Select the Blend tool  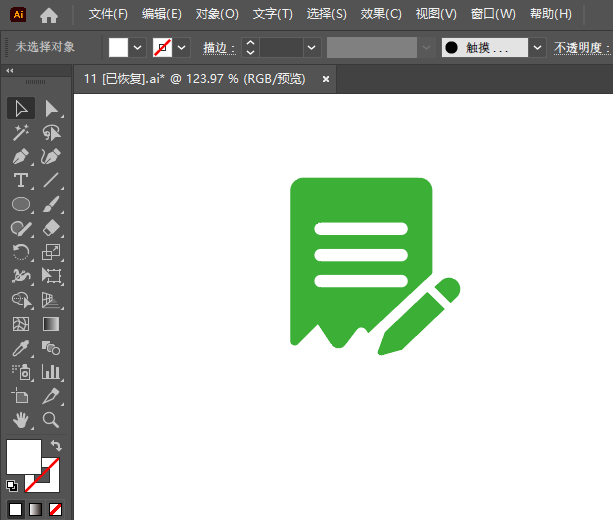pos(51,348)
